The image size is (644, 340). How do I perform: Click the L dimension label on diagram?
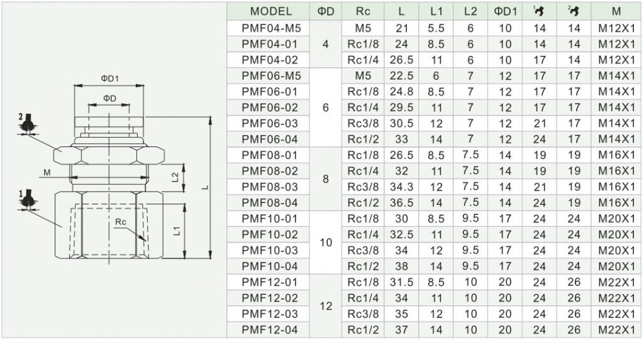pyautogui.click(x=206, y=188)
